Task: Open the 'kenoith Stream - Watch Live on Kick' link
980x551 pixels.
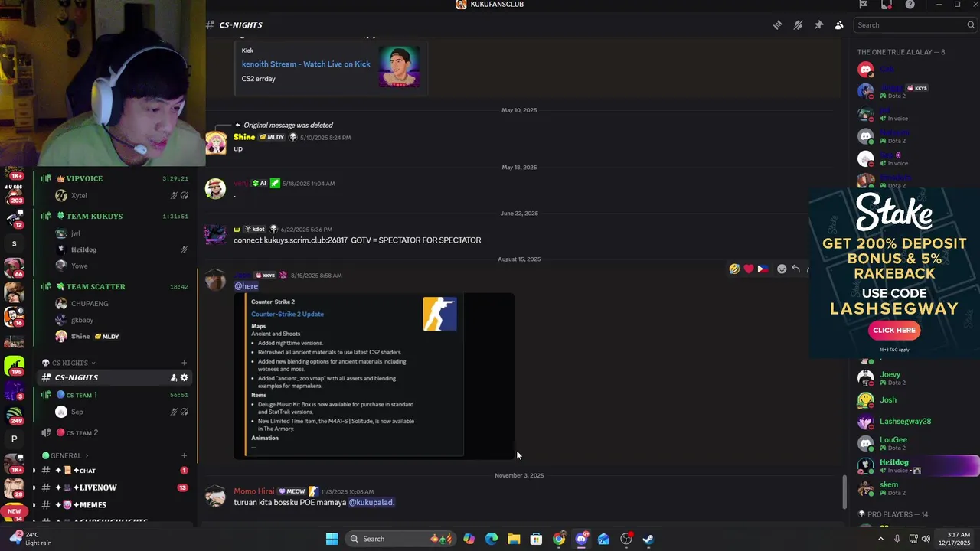Action: (x=306, y=64)
